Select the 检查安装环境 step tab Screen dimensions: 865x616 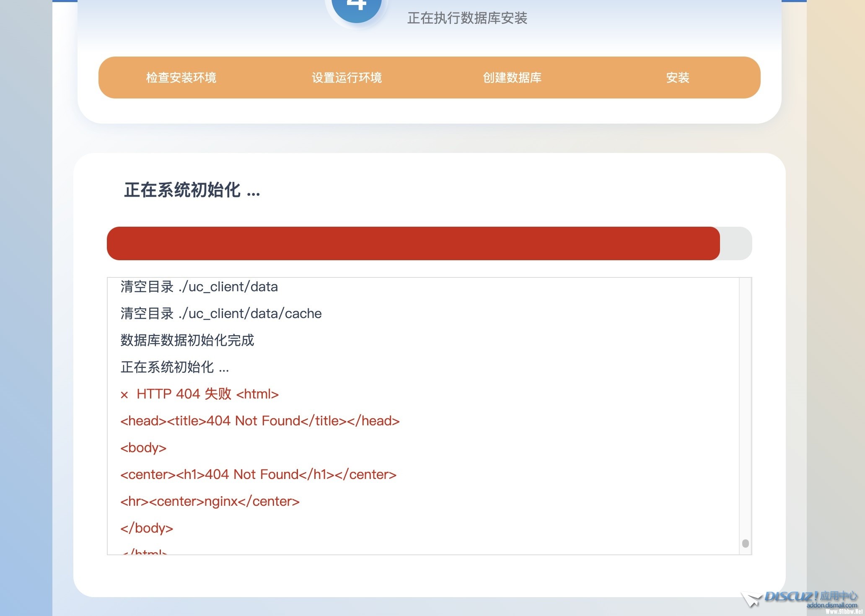click(x=181, y=78)
